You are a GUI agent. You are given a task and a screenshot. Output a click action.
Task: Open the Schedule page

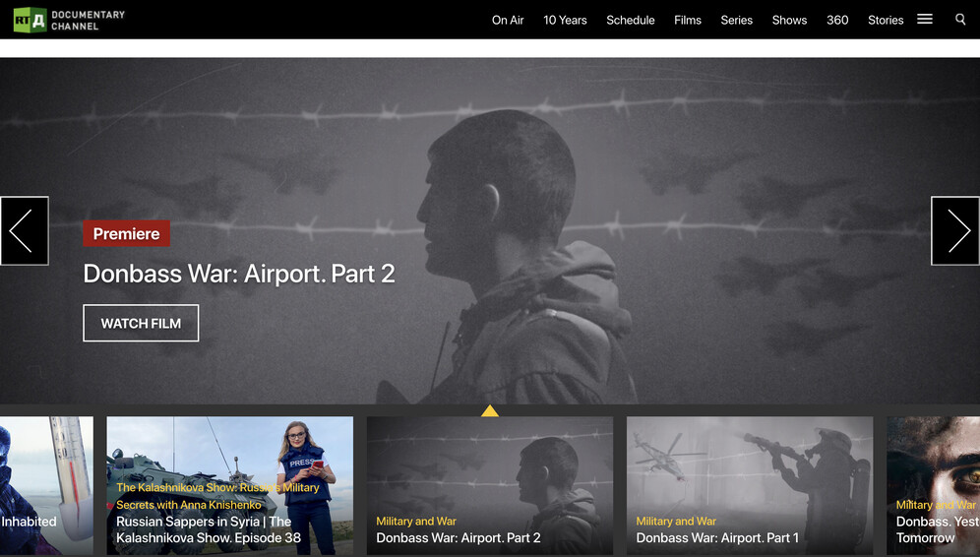click(631, 20)
